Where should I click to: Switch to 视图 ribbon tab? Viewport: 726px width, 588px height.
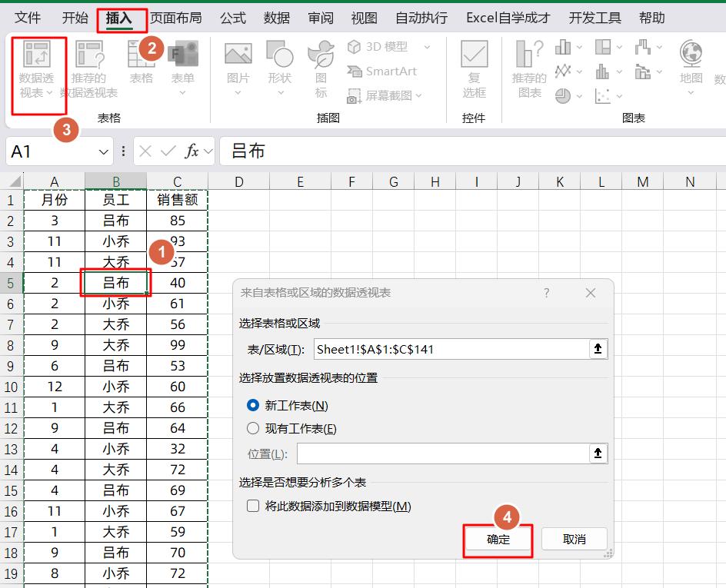(x=364, y=18)
